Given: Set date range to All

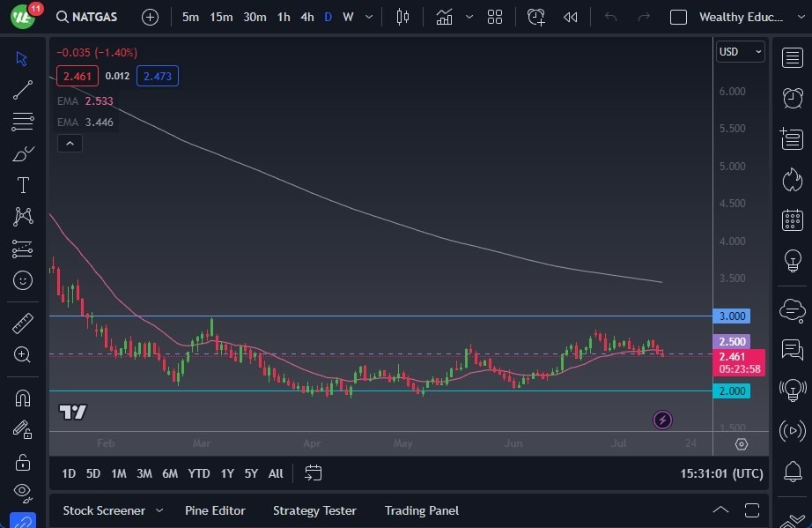Looking at the screenshot, I should [x=276, y=473].
